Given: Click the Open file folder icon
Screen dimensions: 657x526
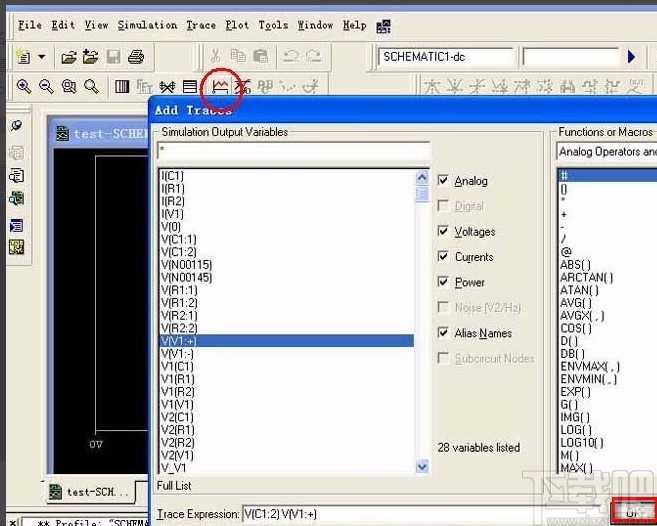Looking at the screenshot, I should pos(68,57).
